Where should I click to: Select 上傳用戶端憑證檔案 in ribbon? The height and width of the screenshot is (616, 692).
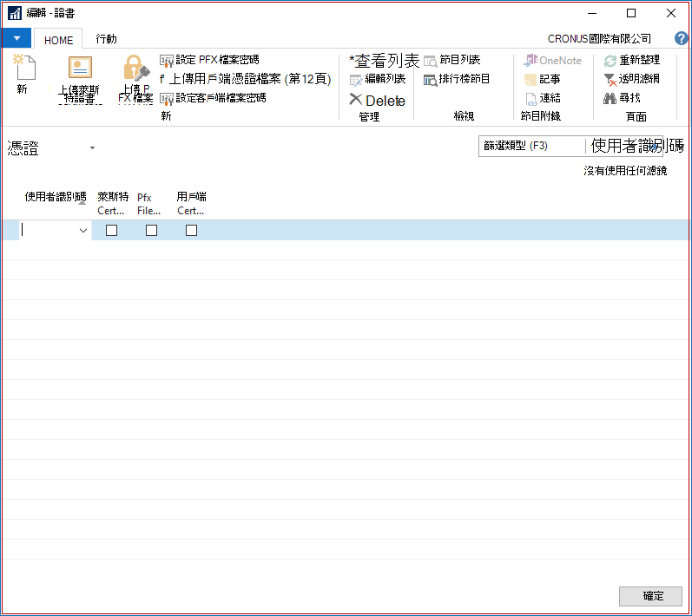(246, 79)
